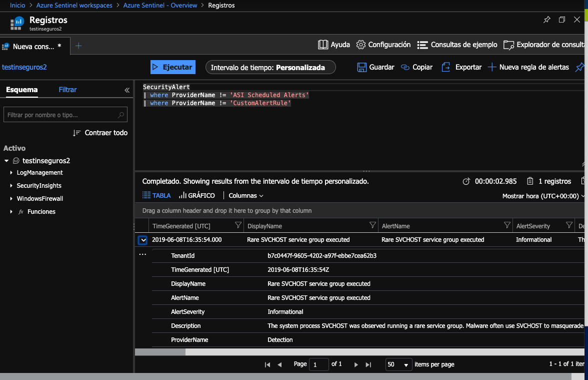588x380 pixels.
Task: Open Azure Sentinel workspaces breadcrumb link
Action: pyautogui.click(x=74, y=6)
